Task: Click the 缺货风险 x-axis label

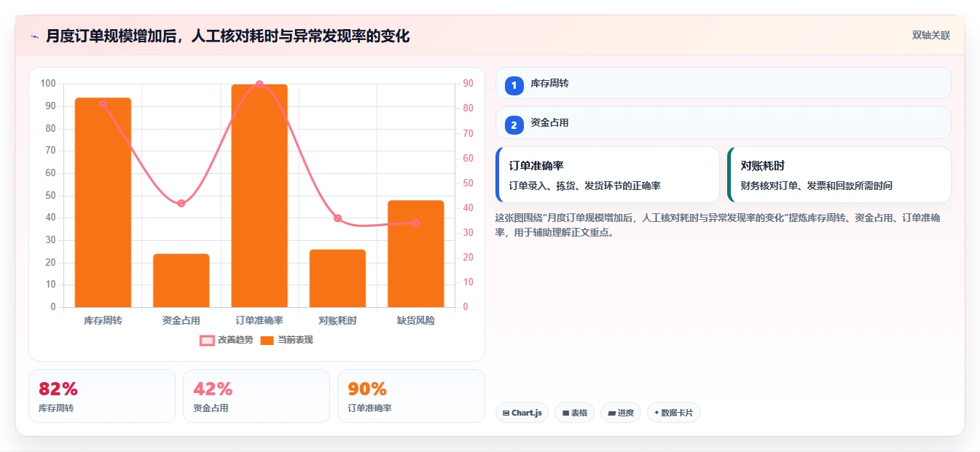Action: click(x=415, y=320)
